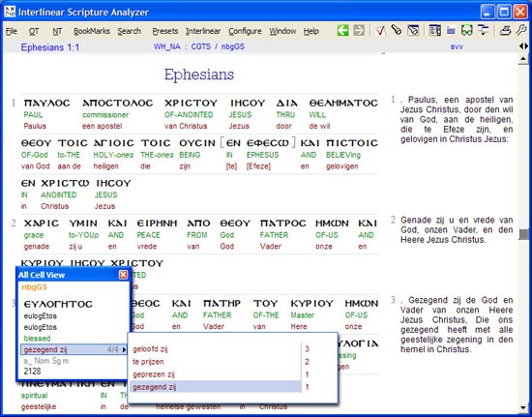Click the Ephesians book title heading
The height and width of the screenshot is (417, 532).
(199, 74)
